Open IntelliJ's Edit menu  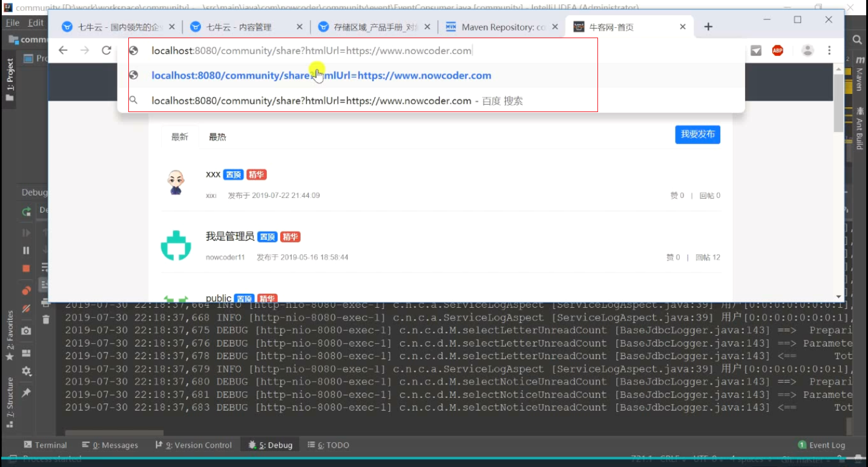[x=36, y=22]
